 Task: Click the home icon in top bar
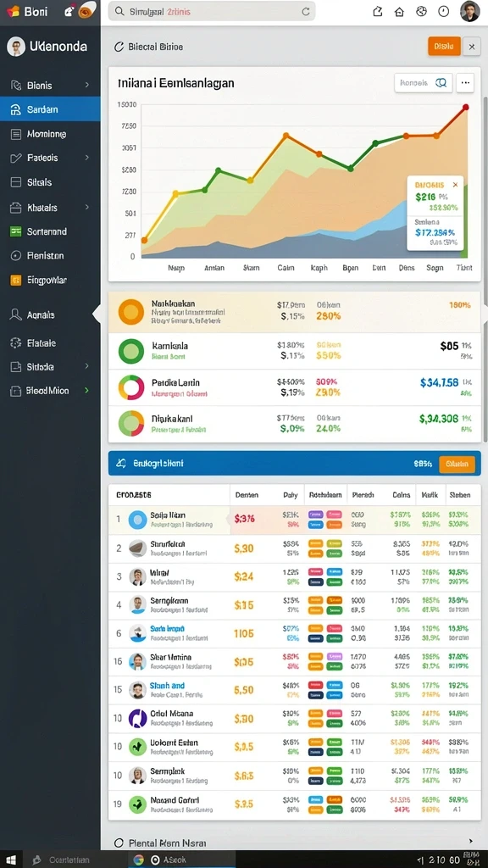399,12
